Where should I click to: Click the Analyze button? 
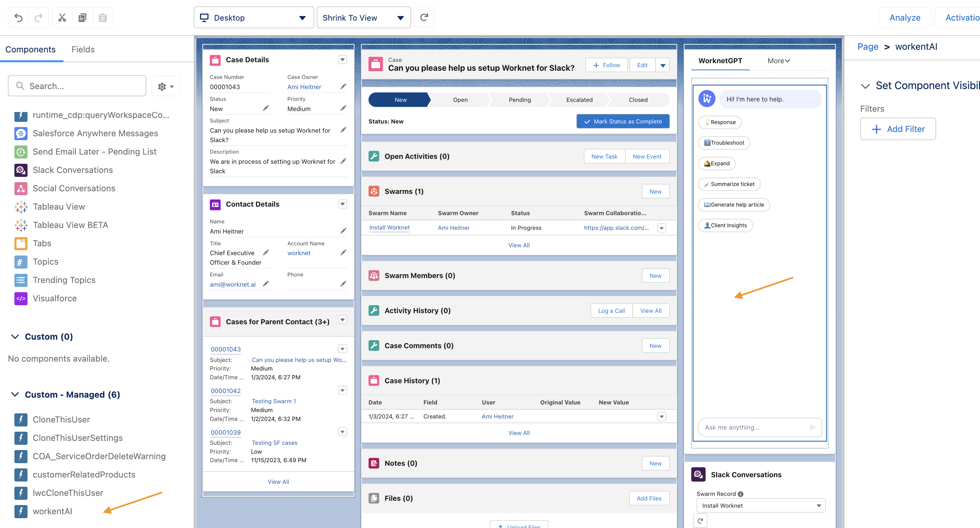coord(905,17)
